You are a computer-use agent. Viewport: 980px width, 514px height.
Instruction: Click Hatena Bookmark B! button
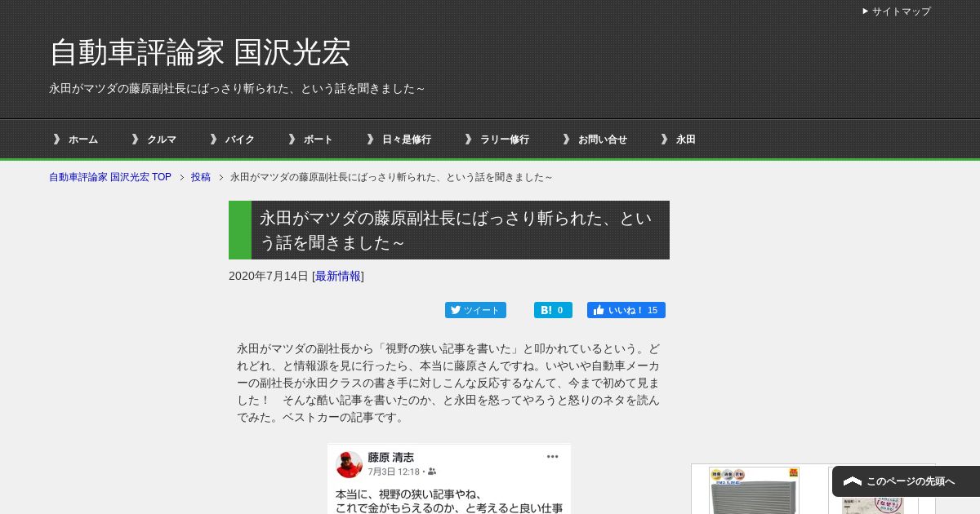(553, 310)
